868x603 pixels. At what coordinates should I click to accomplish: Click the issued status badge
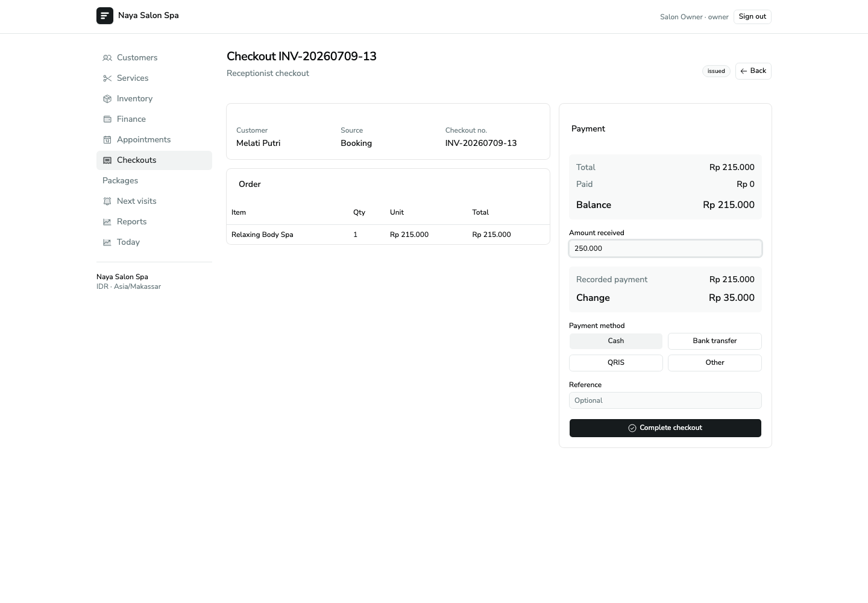[716, 71]
